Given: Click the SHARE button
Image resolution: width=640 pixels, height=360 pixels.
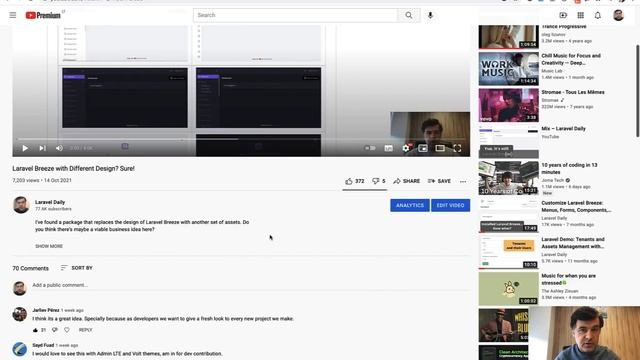Looking at the screenshot, I should click(407, 181).
